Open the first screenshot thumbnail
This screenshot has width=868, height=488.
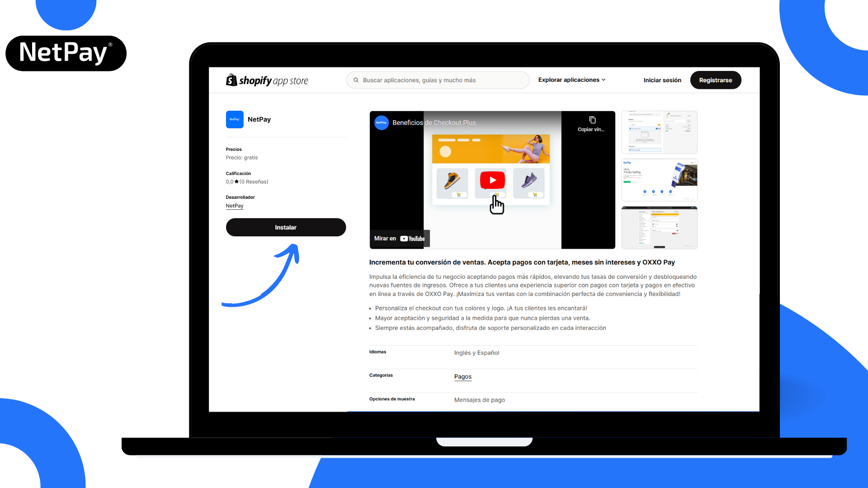659,132
